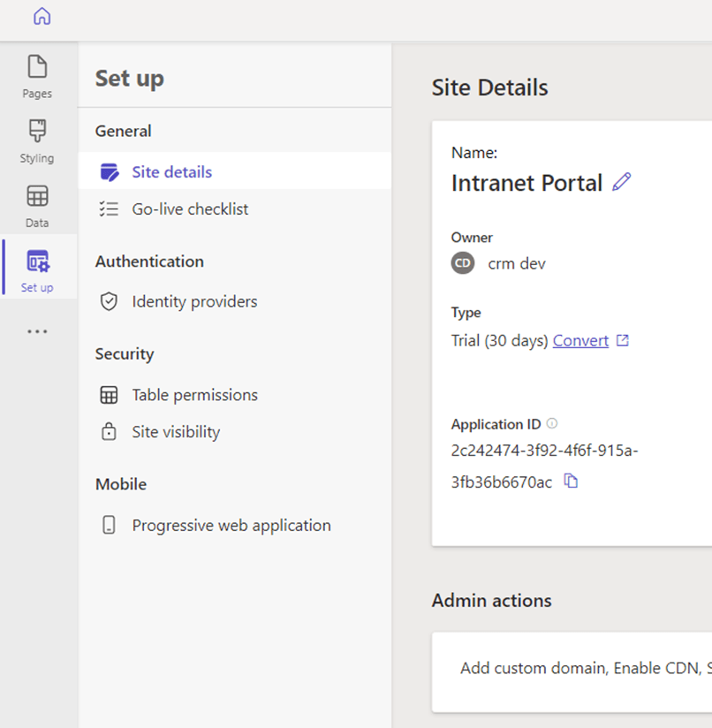Switch to the Data workspace
The image size is (712, 728).
pyautogui.click(x=37, y=206)
